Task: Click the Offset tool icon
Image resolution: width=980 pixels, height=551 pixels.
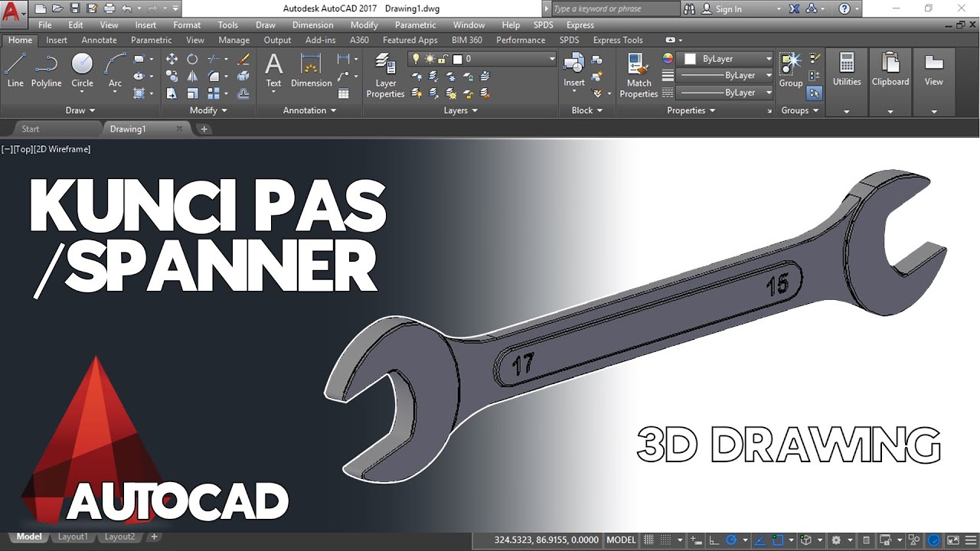Action: [x=243, y=93]
